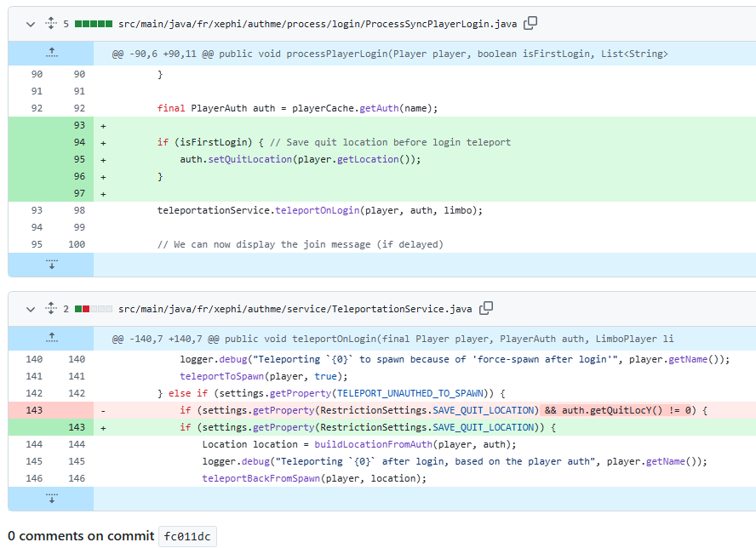Click the processPlayerLogin hunk header text
The width and height of the screenshot is (756, 548).
coord(390,54)
